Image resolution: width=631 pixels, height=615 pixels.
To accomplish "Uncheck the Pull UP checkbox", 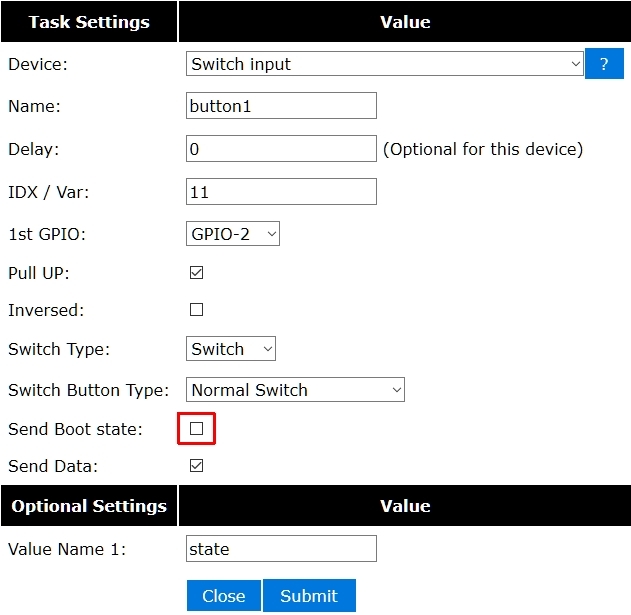I will 196,273.
